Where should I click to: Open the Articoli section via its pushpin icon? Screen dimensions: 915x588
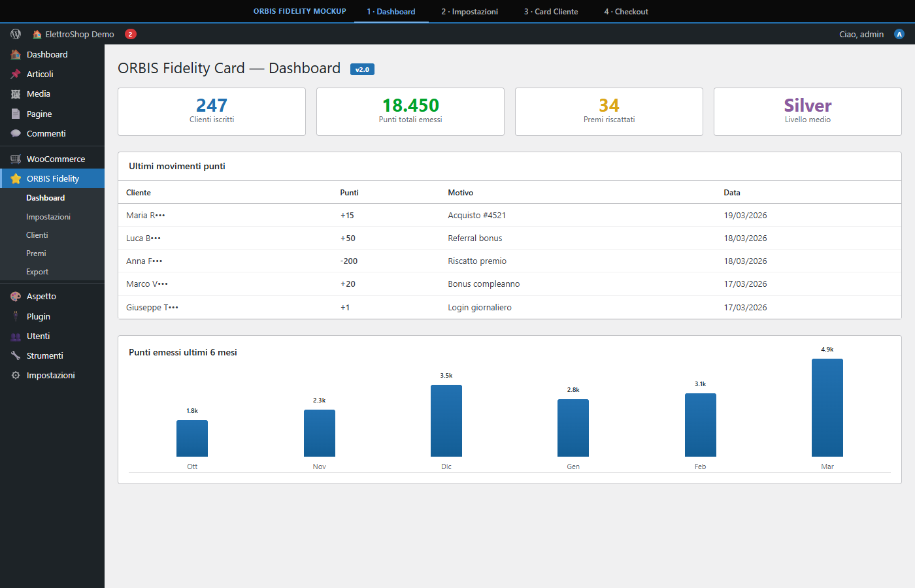point(14,74)
